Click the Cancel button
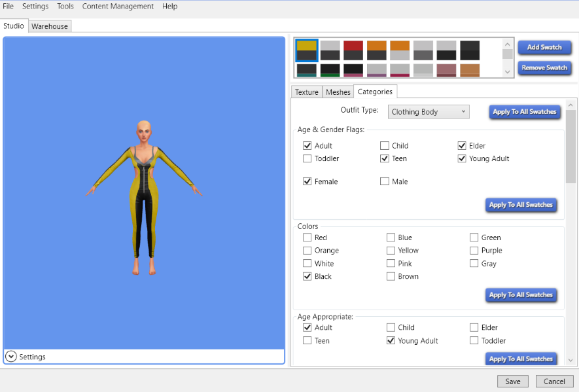Screen dimensions: 579x392 [x=554, y=382]
